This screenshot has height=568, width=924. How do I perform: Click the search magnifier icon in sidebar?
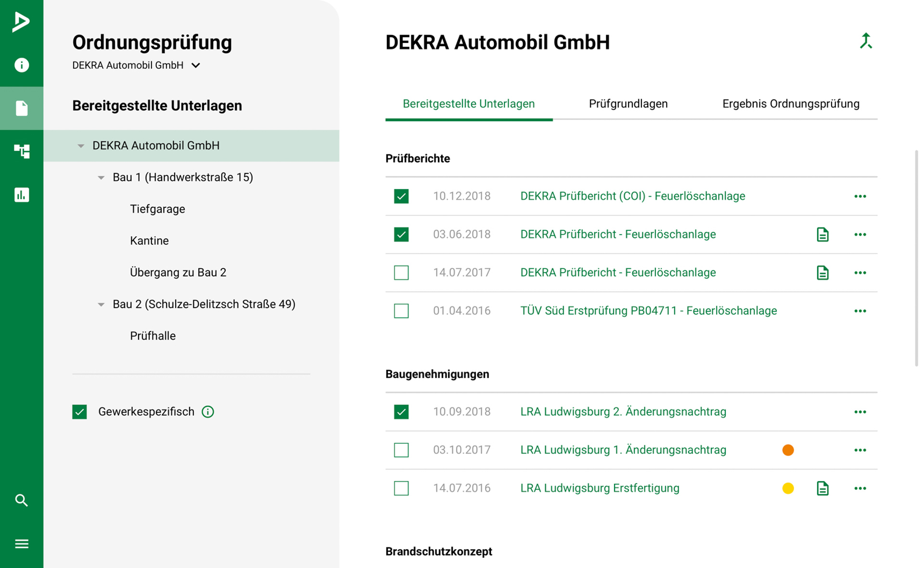(21, 500)
